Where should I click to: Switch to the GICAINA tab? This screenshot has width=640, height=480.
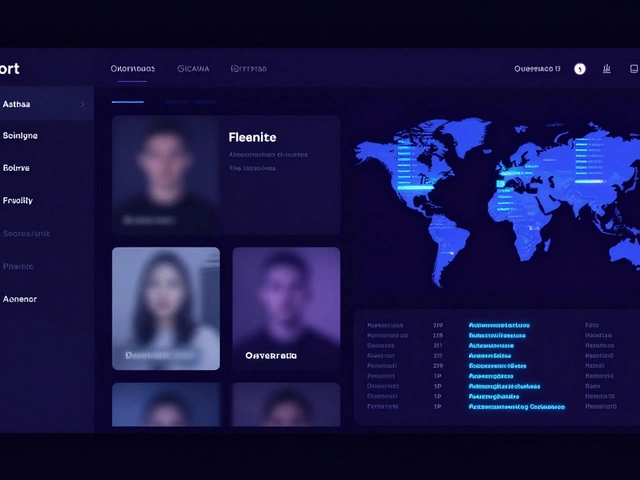(193, 69)
